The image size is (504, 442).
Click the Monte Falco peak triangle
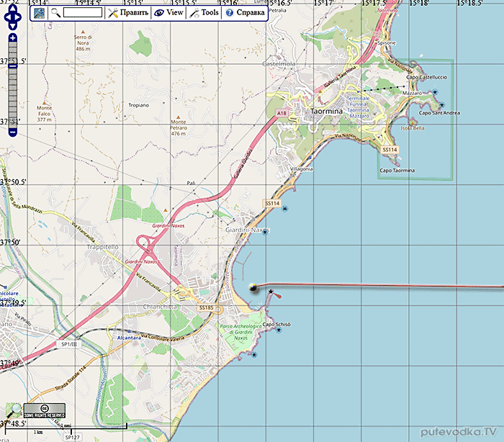pyautogui.click(x=45, y=103)
